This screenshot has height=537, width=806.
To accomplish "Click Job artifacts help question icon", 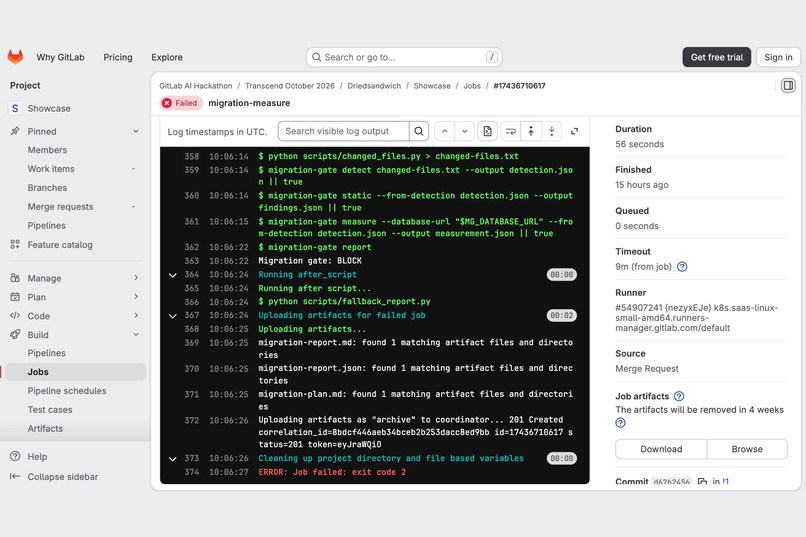I will click(x=679, y=396).
